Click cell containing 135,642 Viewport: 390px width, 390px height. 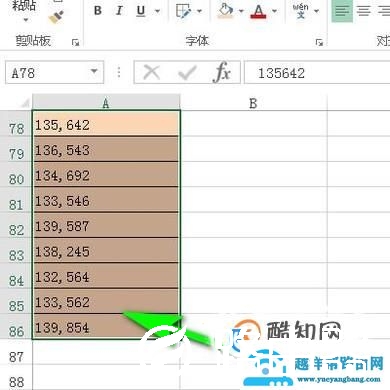(x=106, y=124)
